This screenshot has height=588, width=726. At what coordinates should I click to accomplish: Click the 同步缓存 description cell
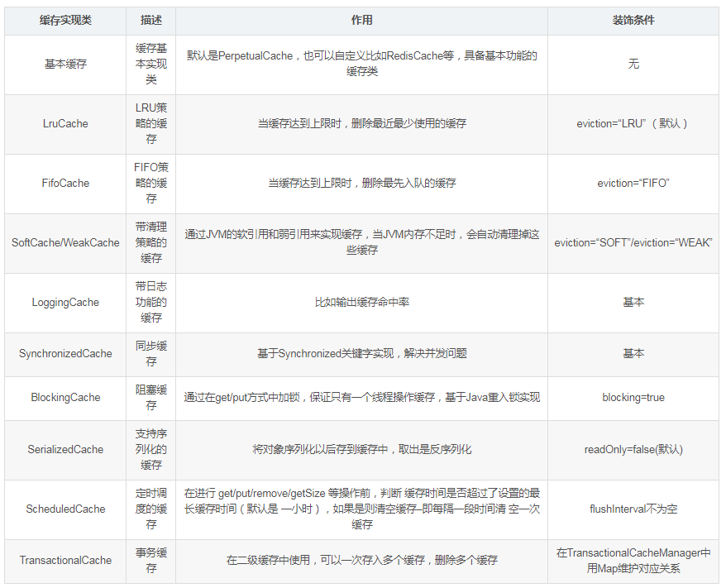151,354
